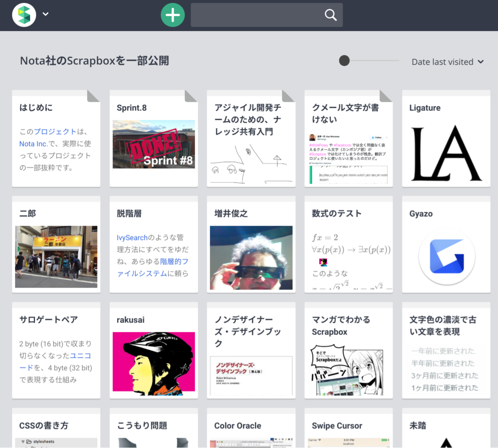Open the サロゲートペア page title
498x448 pixels.
[x=48, y=320]
